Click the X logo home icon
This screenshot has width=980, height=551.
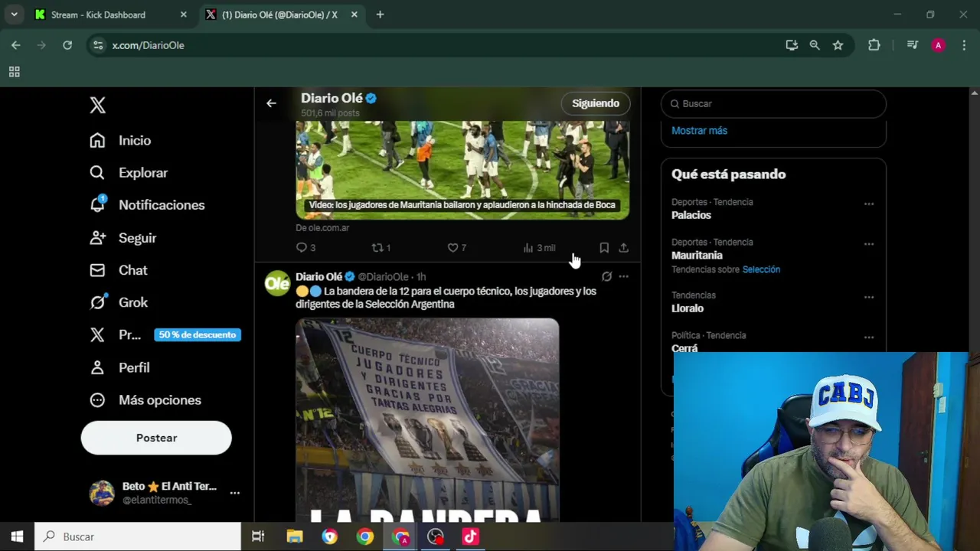97,105
